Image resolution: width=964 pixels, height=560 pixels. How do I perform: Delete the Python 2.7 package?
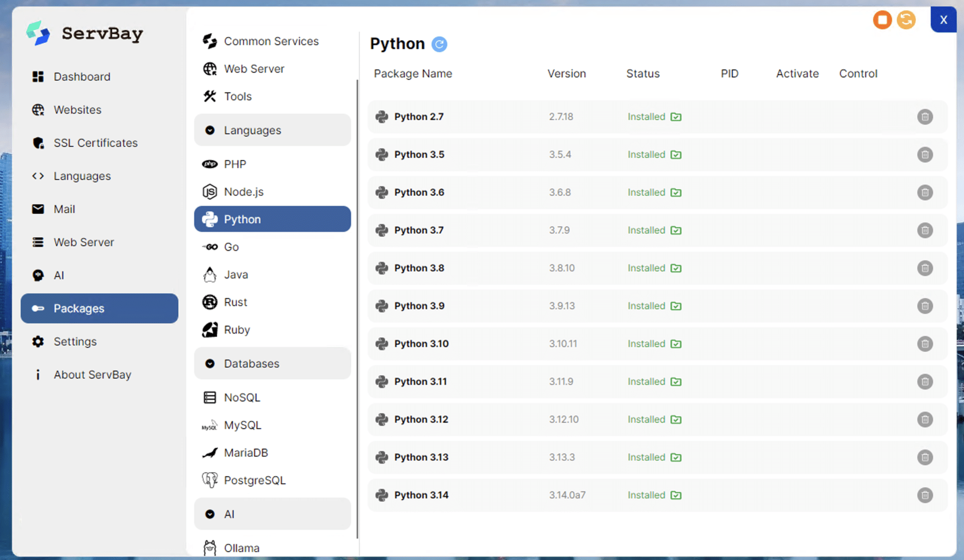924,117
